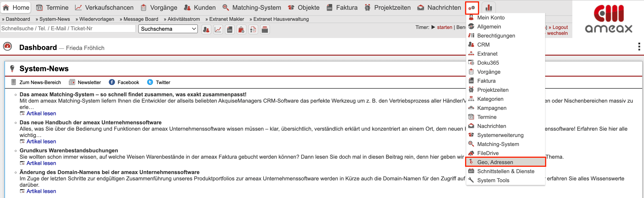Screen dimensions: 644x198
Task: Open Schnittstellen & Dienste menu entry
Action: pos(505,171)
